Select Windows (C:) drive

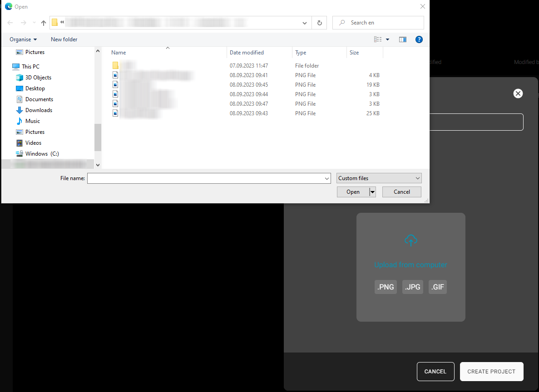[42, 154]
